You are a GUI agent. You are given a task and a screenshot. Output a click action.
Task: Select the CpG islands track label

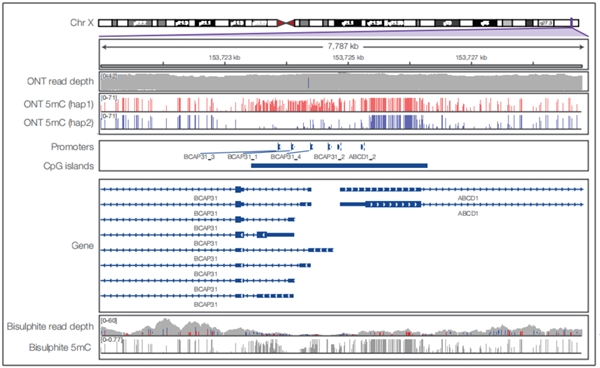click(x=68, y=166)
